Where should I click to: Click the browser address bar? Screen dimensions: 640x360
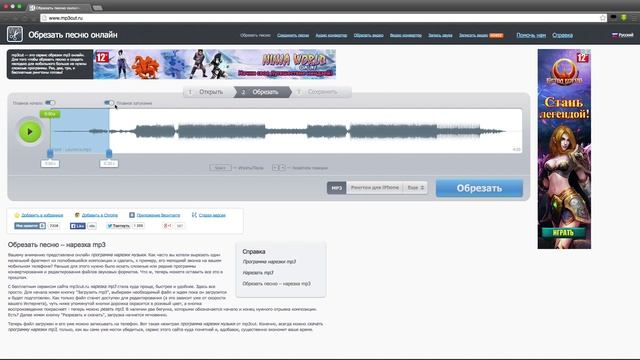click(322, 18)
